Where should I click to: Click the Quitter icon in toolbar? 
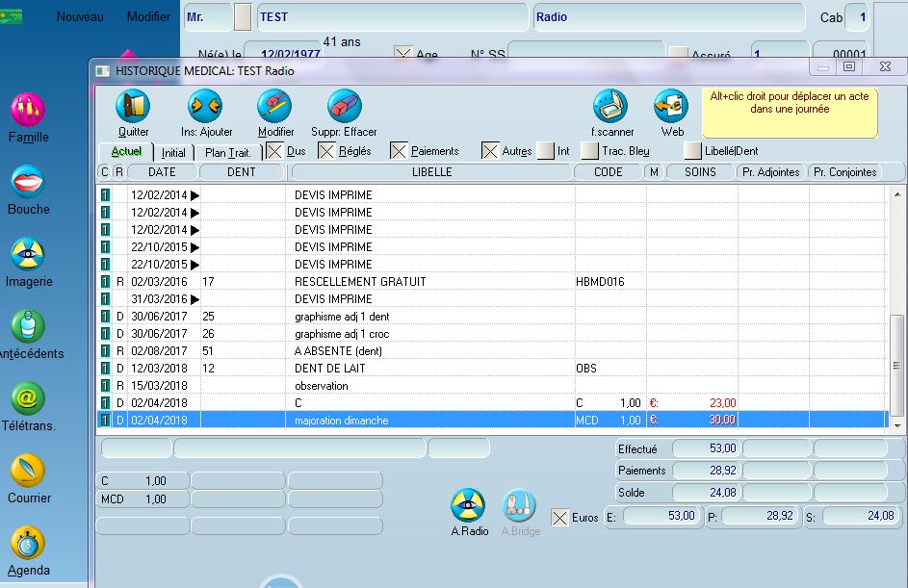coord(133,106)
